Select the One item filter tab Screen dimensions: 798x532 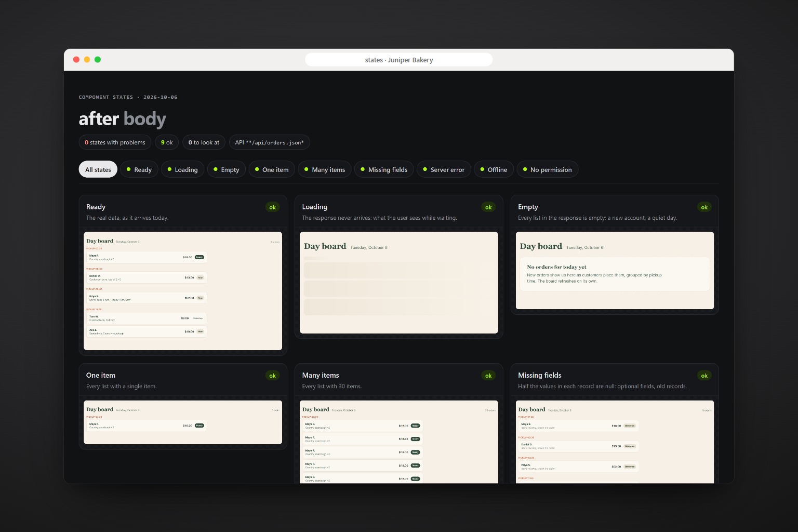pos(272,169)
